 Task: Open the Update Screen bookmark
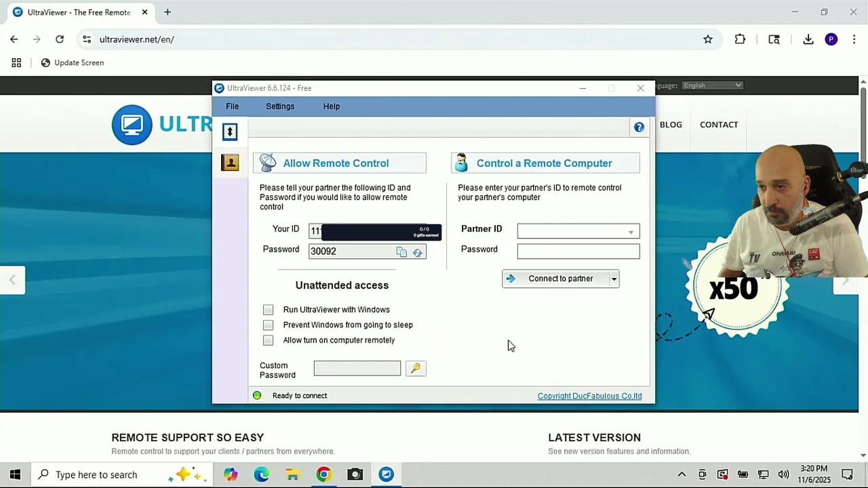pos(72,62)
